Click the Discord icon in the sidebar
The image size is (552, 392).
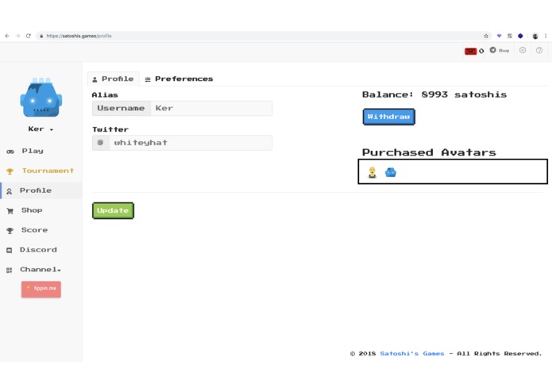pos(10,250)
